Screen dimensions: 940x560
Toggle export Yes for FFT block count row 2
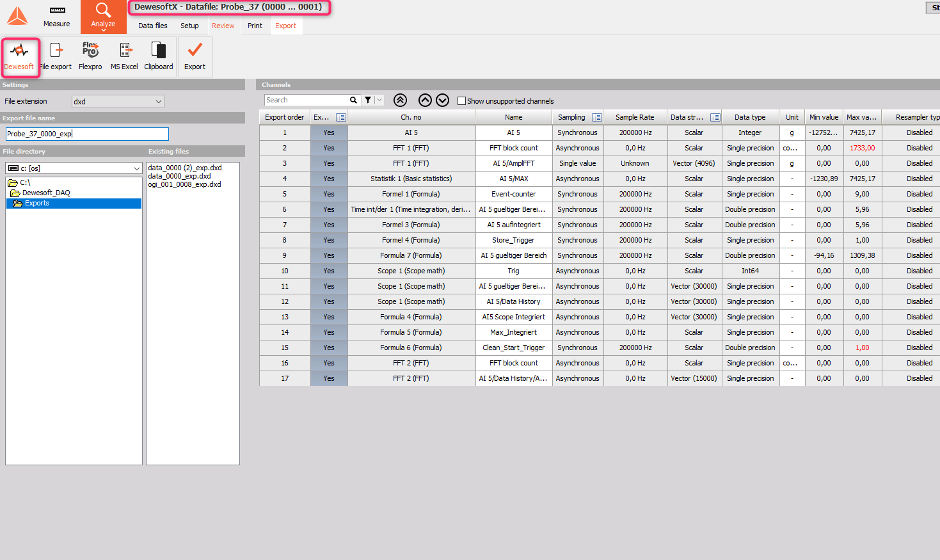pyautogui.click(x=329, y=148)
